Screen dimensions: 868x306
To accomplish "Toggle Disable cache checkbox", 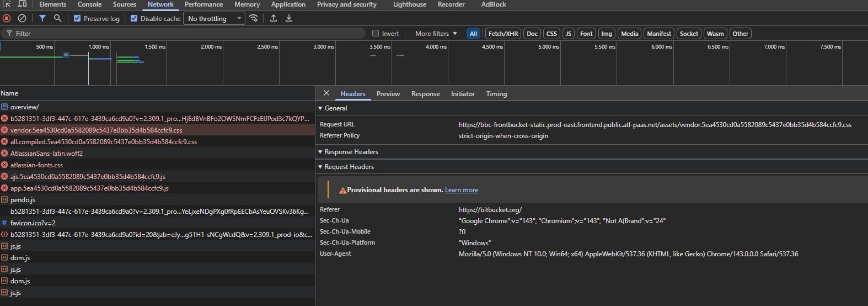I will pos(133,18).
